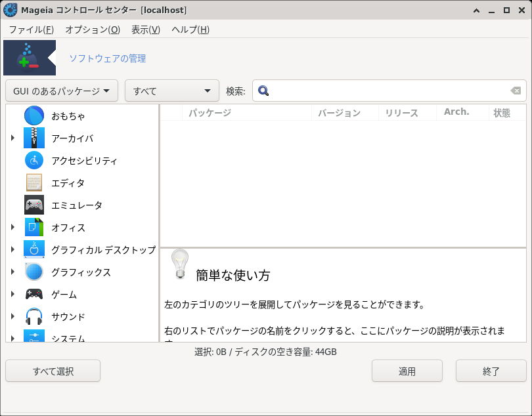Expand the アーカイバ category
Screen dimensions: 532x416
12,138
